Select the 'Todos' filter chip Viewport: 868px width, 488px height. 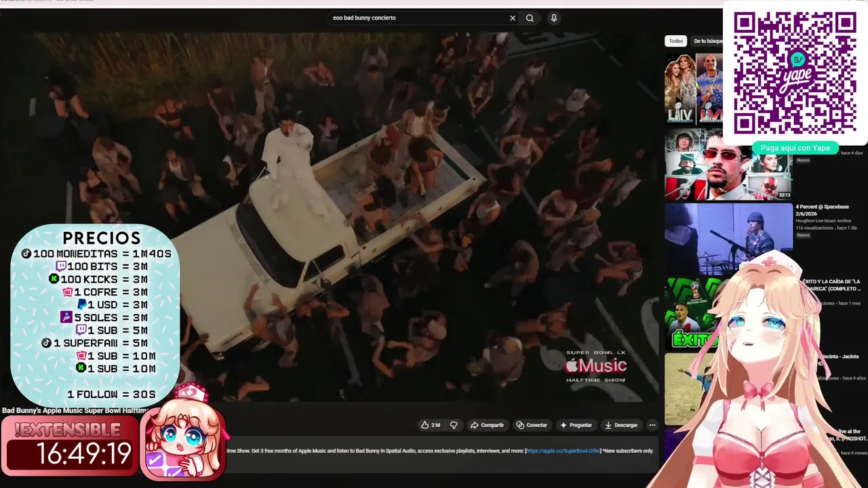(676, 41)
